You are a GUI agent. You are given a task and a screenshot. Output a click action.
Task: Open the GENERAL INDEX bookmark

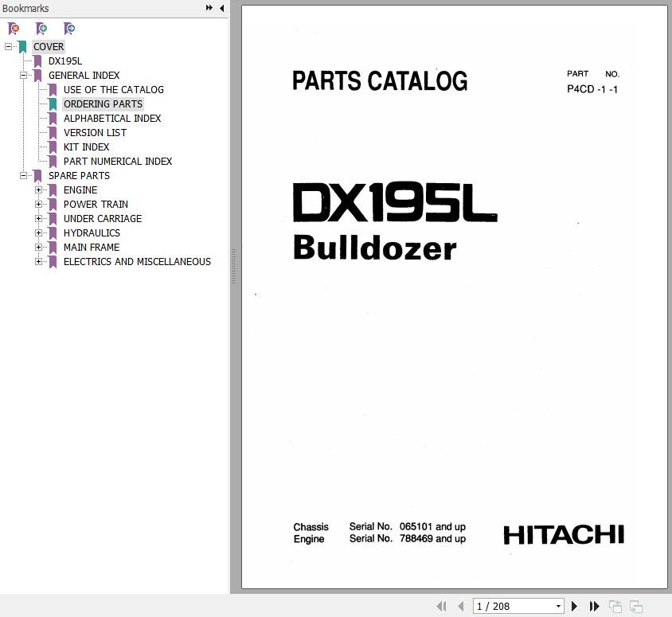coord(84,76)
